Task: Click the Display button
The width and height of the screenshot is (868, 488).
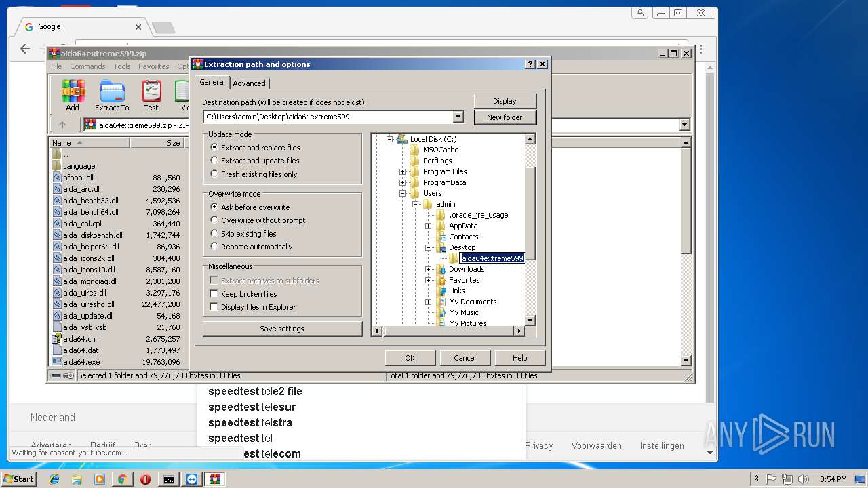Action: (x=505, y=101)
